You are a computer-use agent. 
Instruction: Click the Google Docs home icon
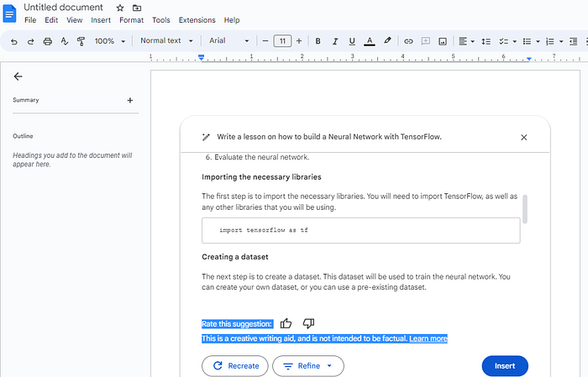point(9,14)
